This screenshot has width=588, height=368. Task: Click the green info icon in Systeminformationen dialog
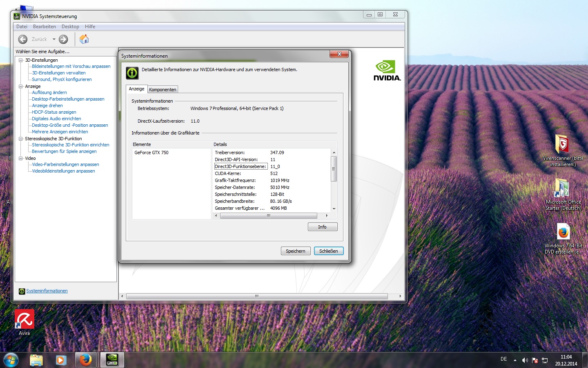pos(132,73)
